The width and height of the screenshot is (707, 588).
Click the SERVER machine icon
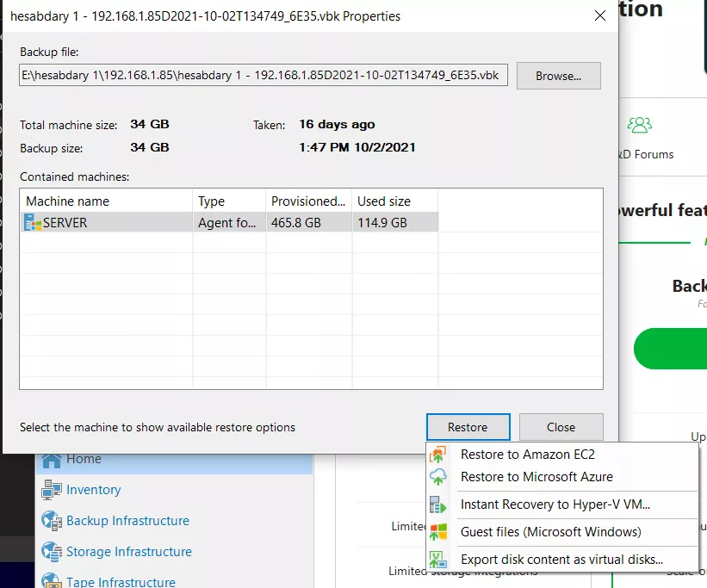tap(33, 222)
